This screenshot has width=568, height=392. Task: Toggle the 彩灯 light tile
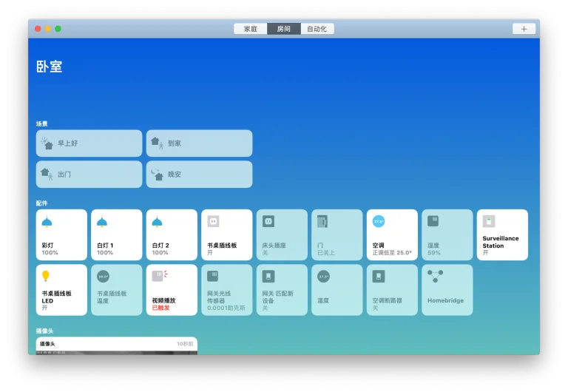61,234
